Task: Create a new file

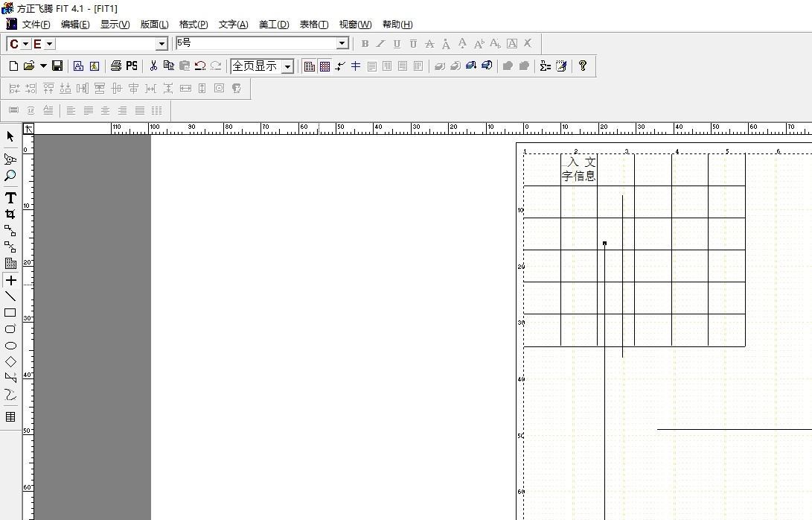Action: [x=14, y=66]
